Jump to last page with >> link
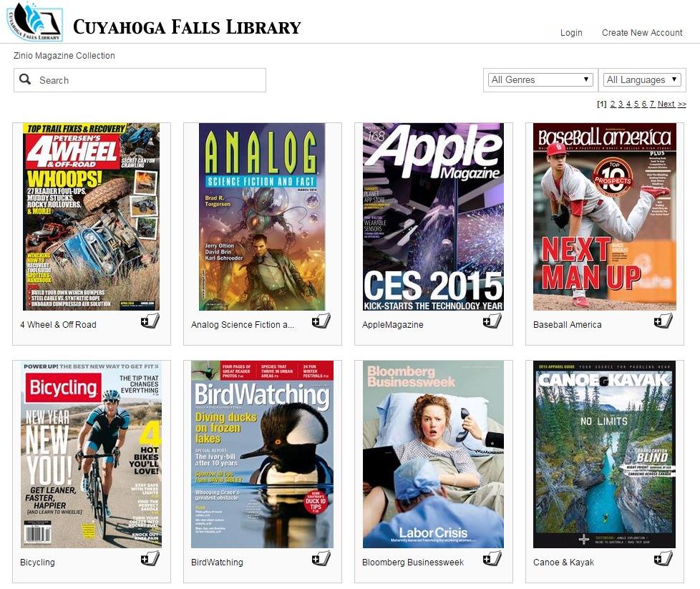700x589 pixels. coord(681,104)
